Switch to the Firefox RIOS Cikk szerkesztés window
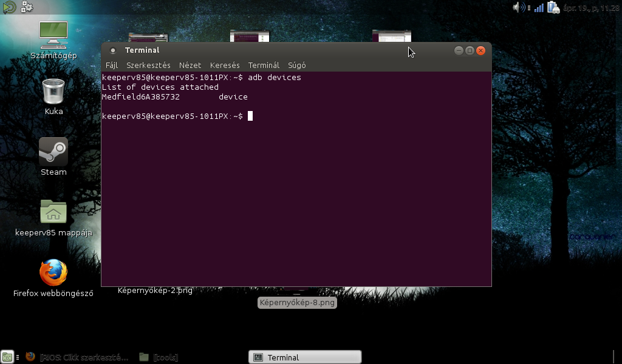This screenshot has height=364, width=622. point(77,357)
